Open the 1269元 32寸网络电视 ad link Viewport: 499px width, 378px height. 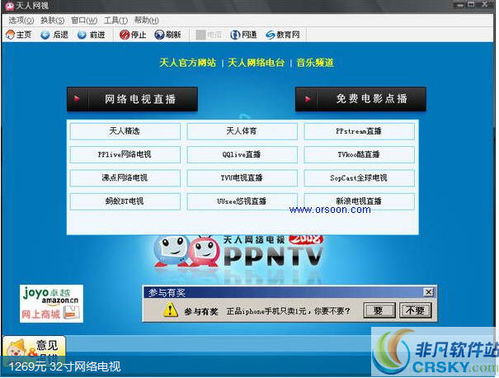coord(65,367)
